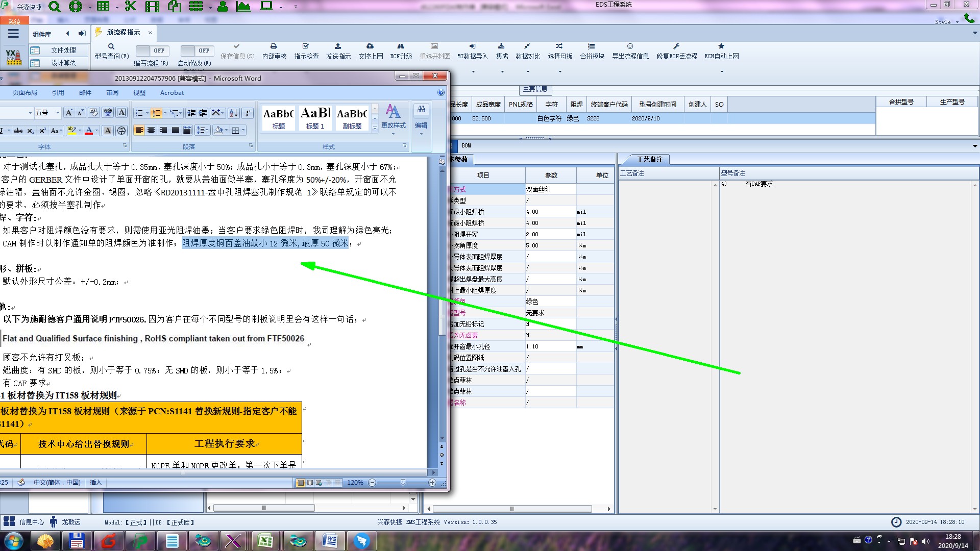The width and height of the screenshot is (980, 551).
Task: Select the 工艺备注 tab
Action: coord(649,160)
